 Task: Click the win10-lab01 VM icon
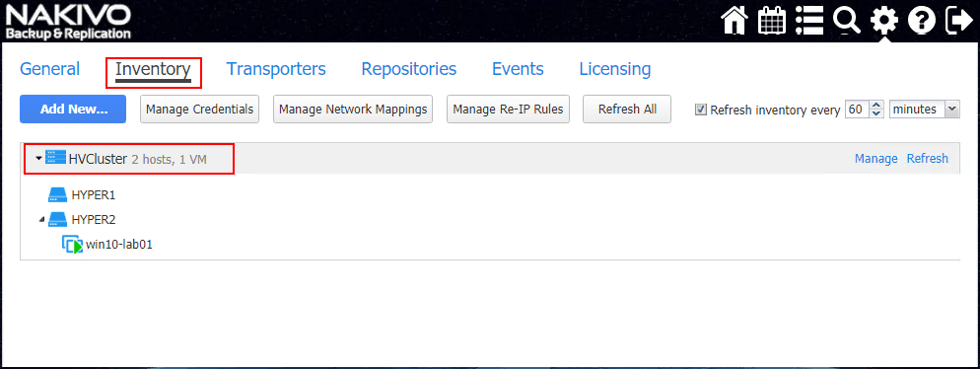tap(72, 245)
